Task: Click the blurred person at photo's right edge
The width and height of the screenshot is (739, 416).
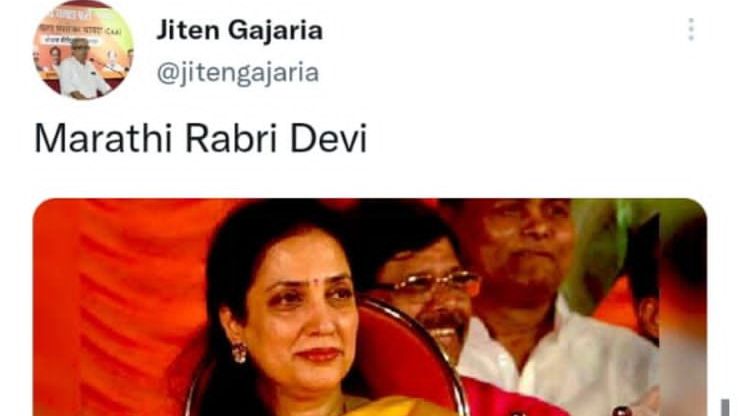Action: (x=683, y=320)
